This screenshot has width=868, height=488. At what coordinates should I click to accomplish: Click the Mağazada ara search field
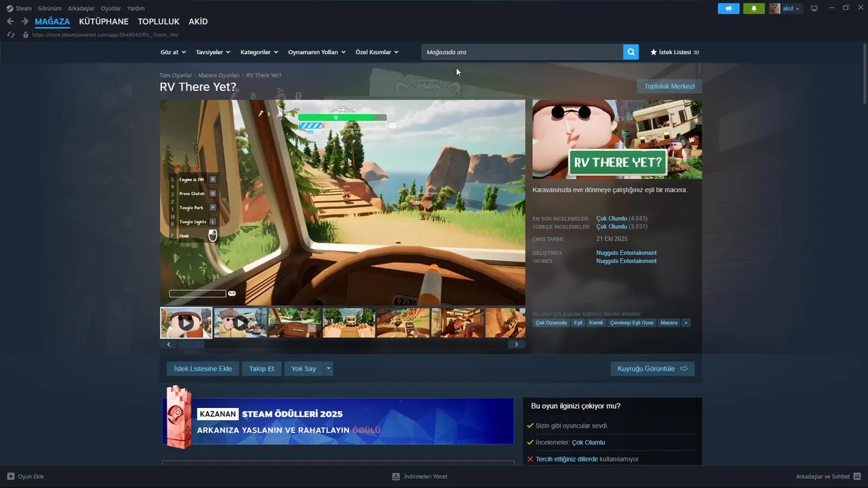click(x=522, y=52)
